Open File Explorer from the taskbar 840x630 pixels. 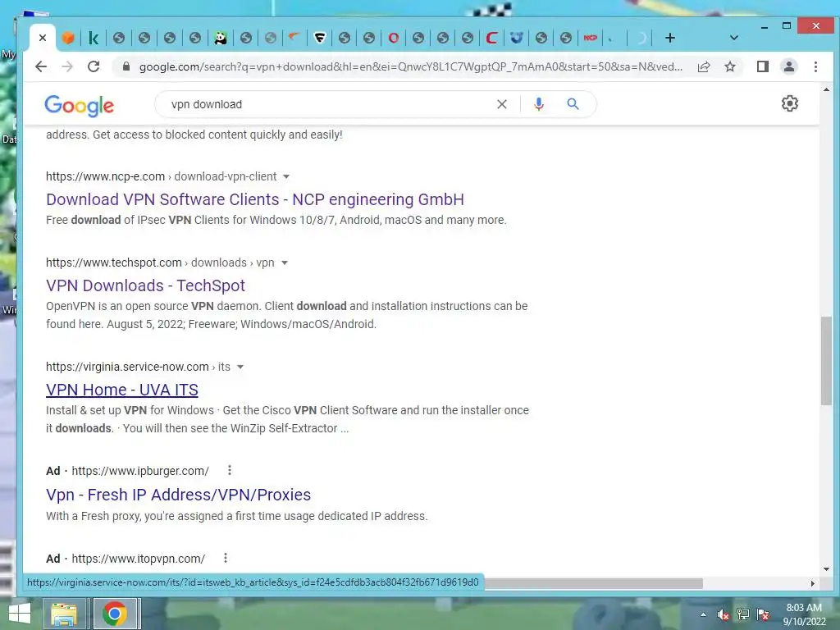[x=64, y=614]
